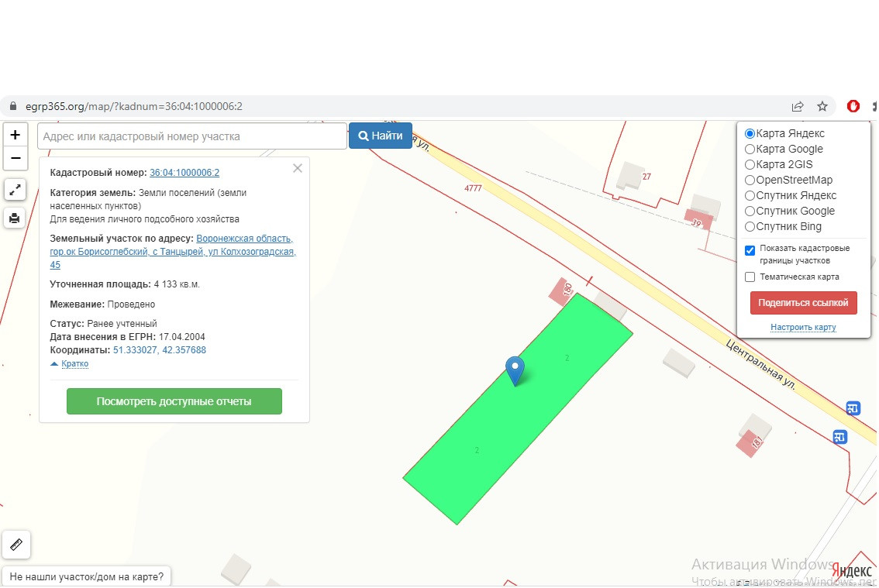Bookmark page with star icon
Viewport: 879px width, 588px height.
(822, 106)
